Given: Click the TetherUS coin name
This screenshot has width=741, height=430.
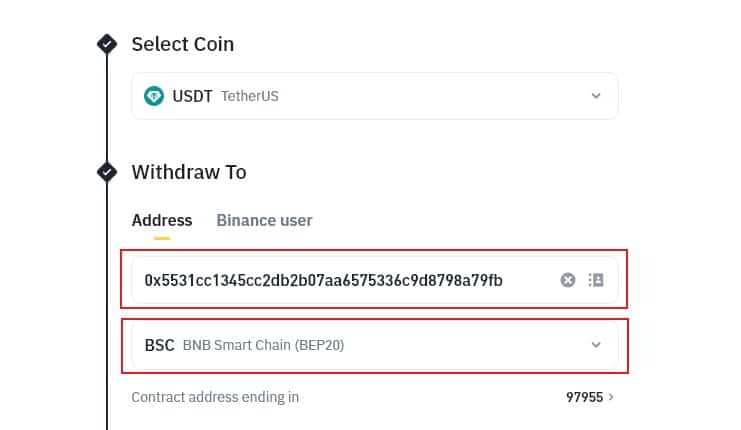Looking at the screenshot, I should click(x=250, y=97).
